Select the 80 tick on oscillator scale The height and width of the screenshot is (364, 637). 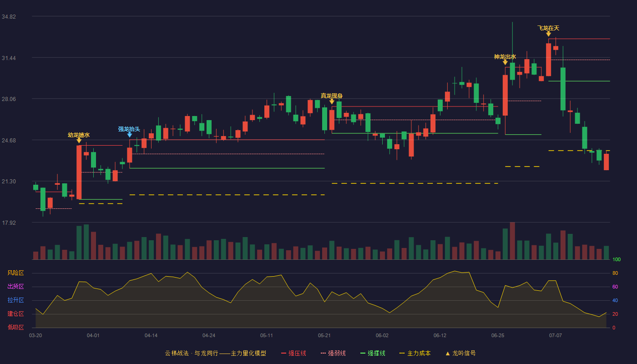point(615,273)
